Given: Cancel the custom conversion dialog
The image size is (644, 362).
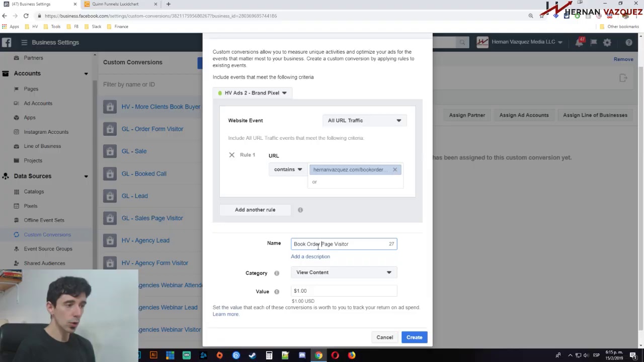Looking at the screenshot, I should click(x=384, y=337).
